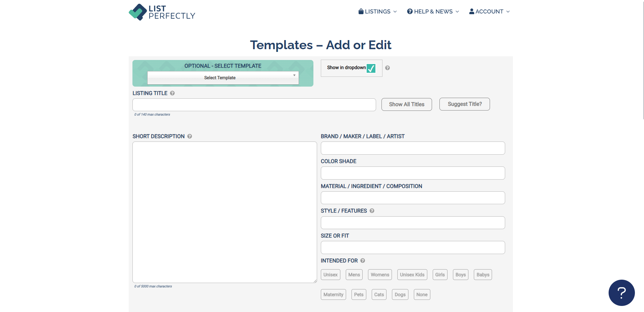This screenshot has height=312, width=644.
Task: Click the Suggest Title? button
Action: pyautogui.click(x=464, y=104)
